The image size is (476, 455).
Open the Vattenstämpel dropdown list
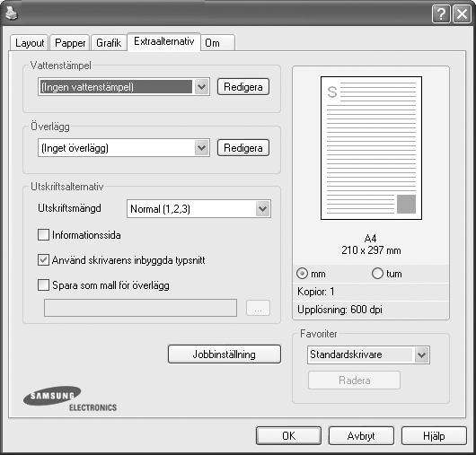(202, 87)
